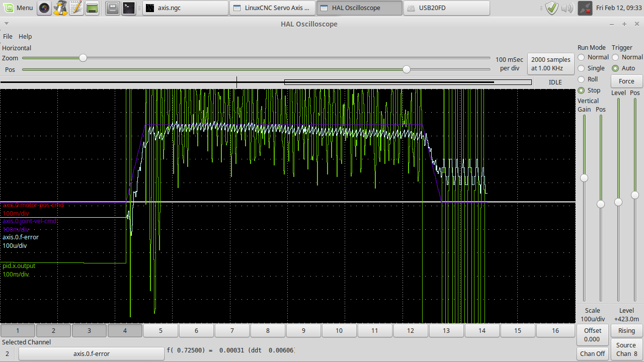Enable channel 12

411,330
